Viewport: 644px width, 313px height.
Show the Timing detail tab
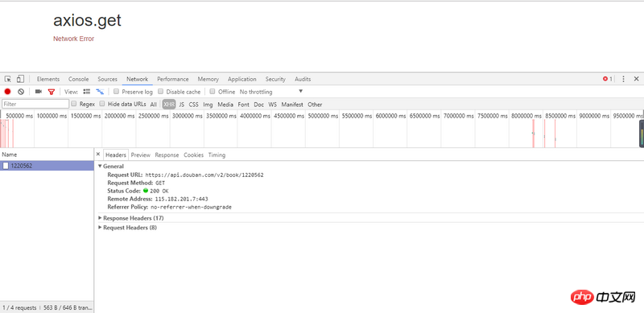(217, 154)
